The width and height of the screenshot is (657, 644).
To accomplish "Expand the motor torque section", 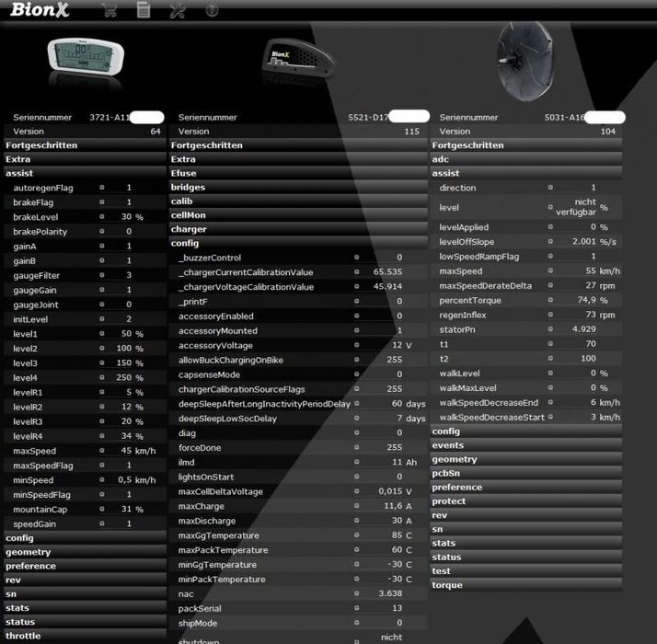I will tap(526, 585).
